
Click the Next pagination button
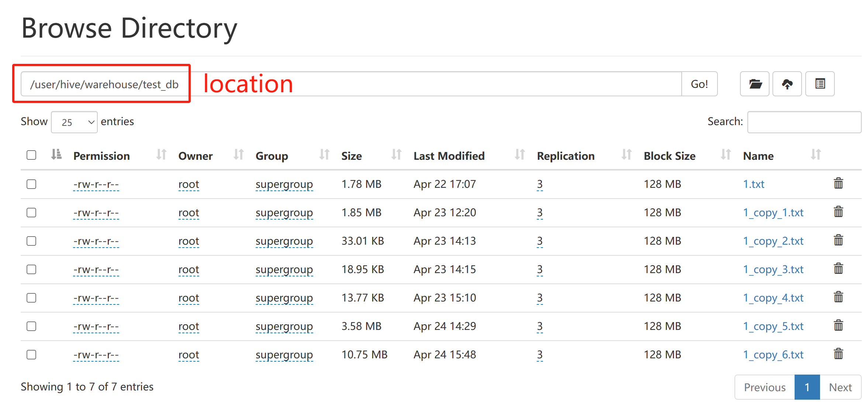point(840,387)
